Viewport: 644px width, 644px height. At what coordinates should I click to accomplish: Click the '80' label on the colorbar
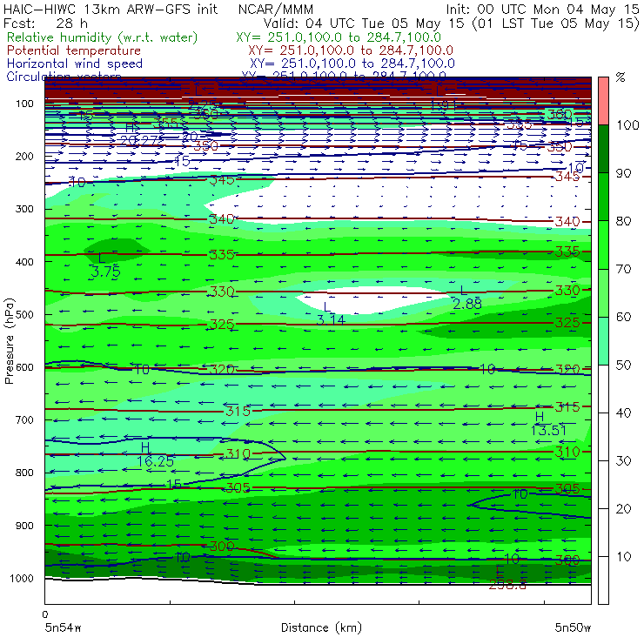(623, 221)
